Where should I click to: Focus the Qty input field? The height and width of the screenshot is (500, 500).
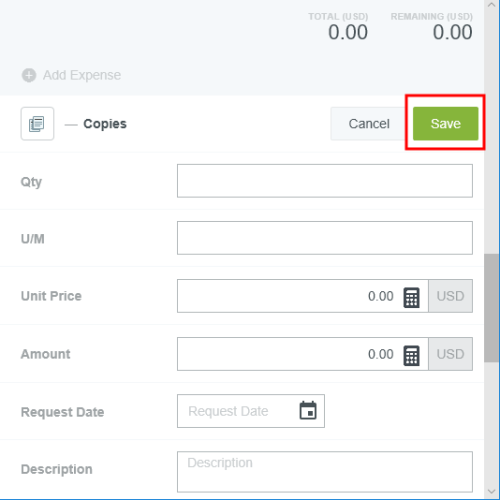tap(325, 181)
